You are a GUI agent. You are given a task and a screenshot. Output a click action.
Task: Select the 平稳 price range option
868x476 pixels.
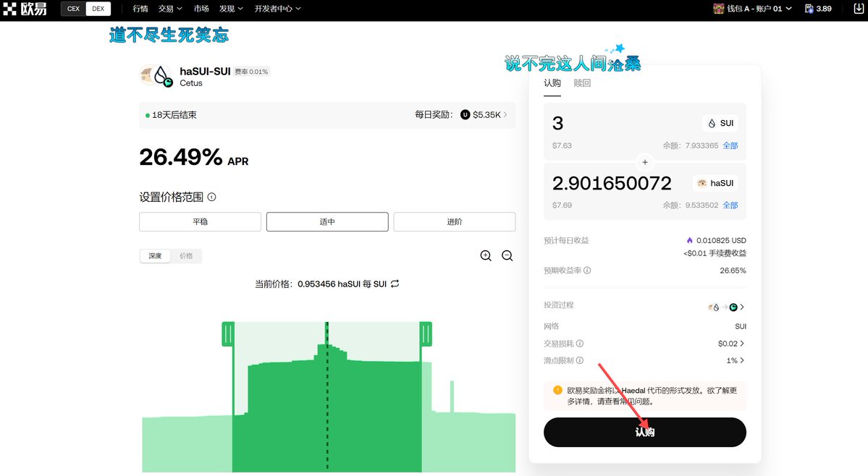point(200,221)
